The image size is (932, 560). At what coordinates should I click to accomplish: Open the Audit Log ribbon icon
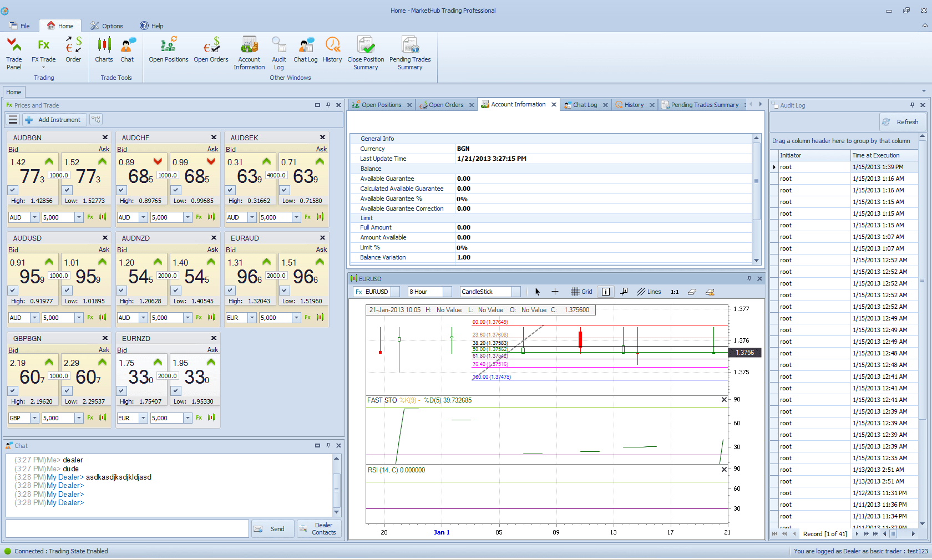279,53
